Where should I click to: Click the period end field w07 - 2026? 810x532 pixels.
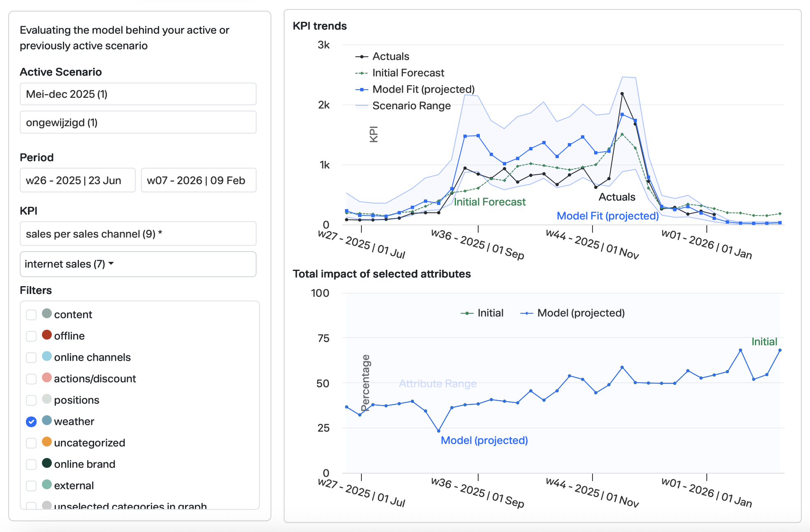199,180
